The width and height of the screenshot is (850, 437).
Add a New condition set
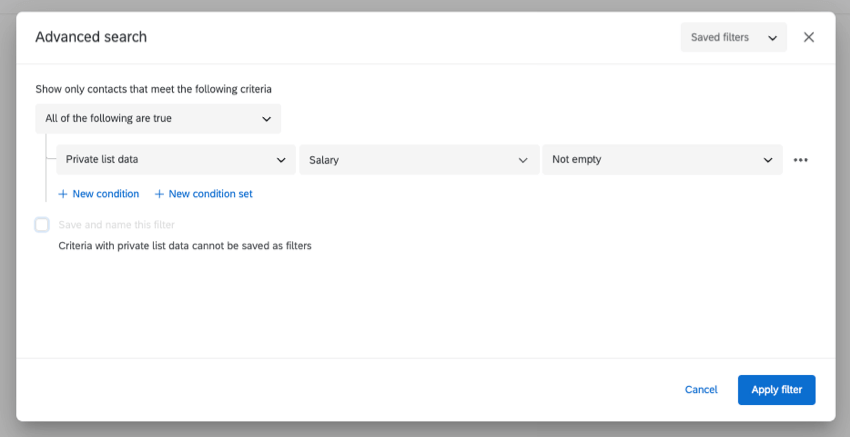click(210, 194)
